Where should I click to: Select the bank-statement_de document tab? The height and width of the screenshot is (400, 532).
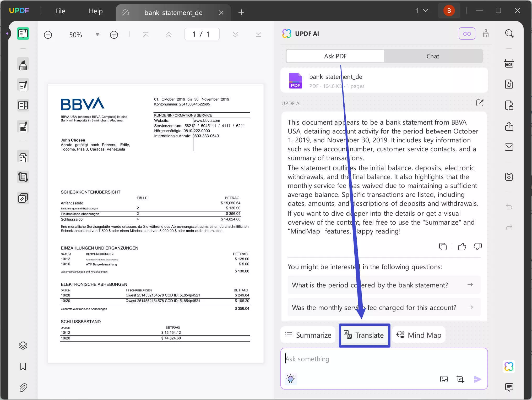point(173,13)
